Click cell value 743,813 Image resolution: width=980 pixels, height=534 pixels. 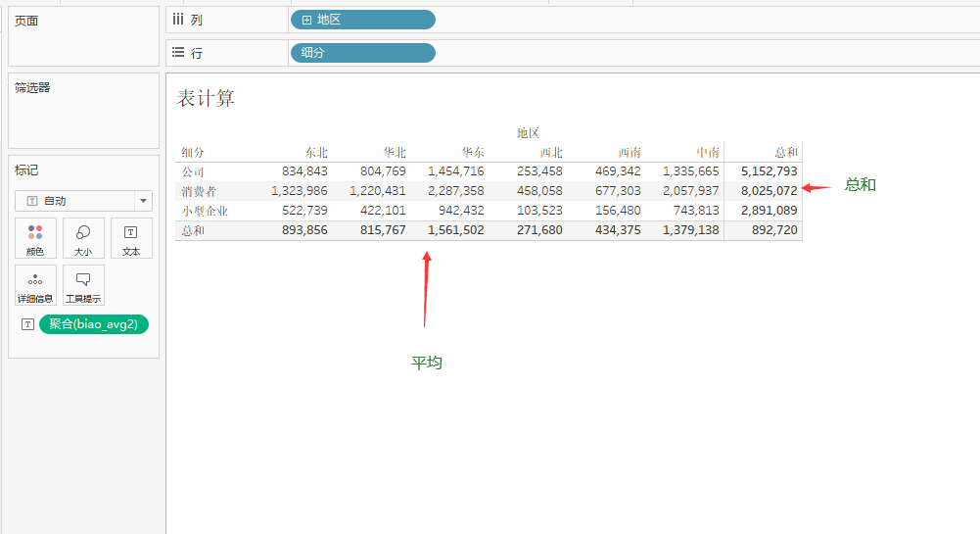coord(696,211)
